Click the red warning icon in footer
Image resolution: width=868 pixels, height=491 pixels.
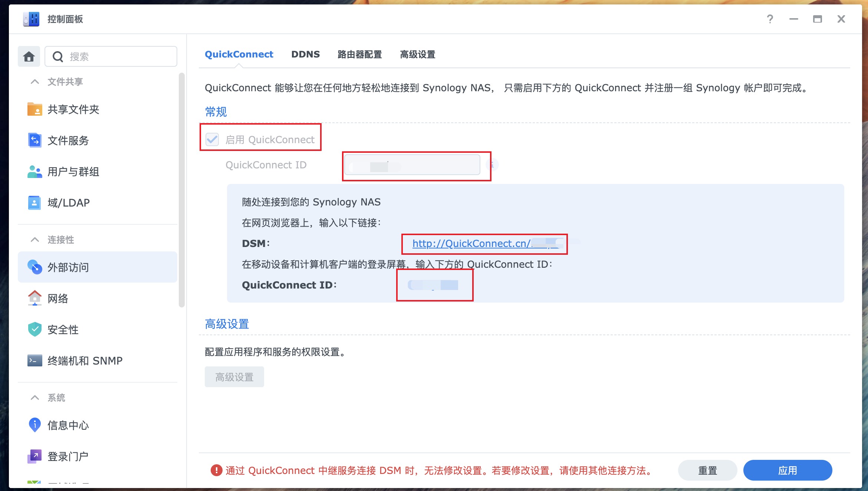tap(216, 470)
